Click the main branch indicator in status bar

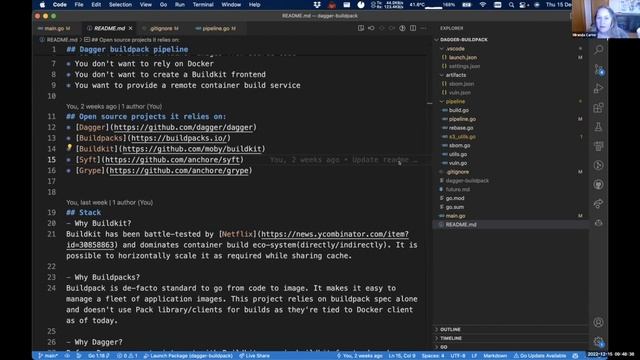tap(48, 356)
